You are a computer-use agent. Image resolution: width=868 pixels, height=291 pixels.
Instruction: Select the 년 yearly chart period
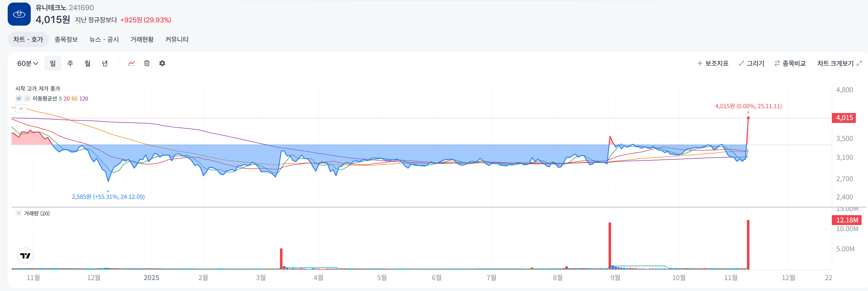(105, 63)
